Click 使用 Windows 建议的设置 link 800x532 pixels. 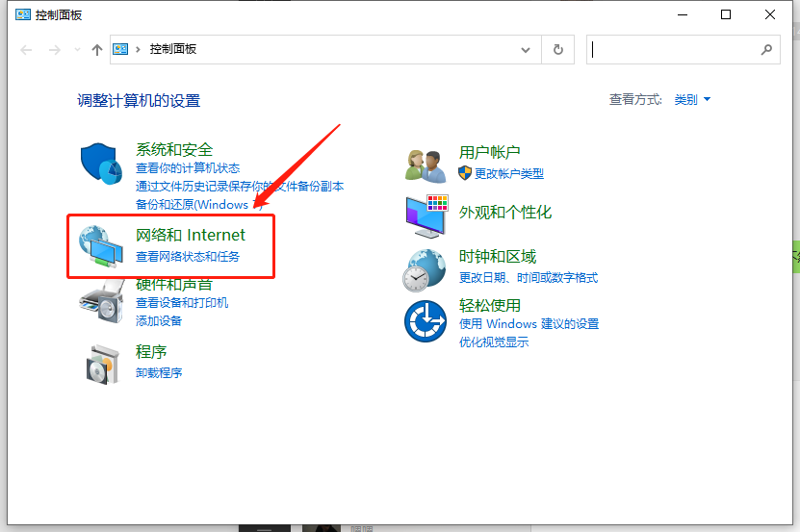pos(529,324)
